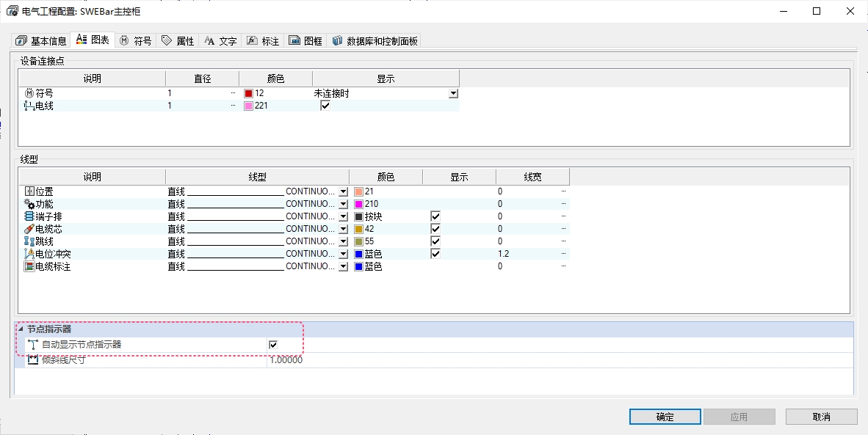
Task: Open 未连接时 display dropdown for 符号
Action: [x=453, y=93]
